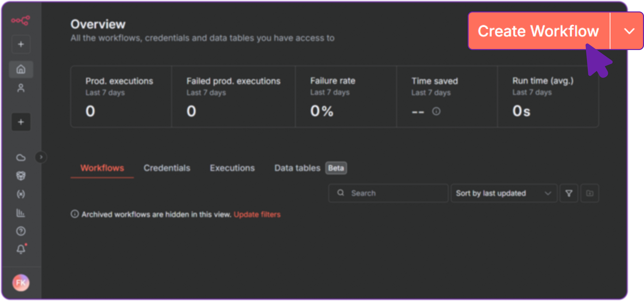Open the Personal space via user icon
The width and height of the screenshot is (644, 301).
pyautogui.click(x=21, y=88)
